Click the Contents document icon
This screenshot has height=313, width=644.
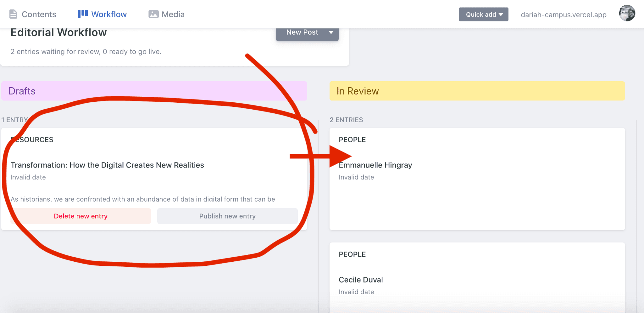coord(13,14)
